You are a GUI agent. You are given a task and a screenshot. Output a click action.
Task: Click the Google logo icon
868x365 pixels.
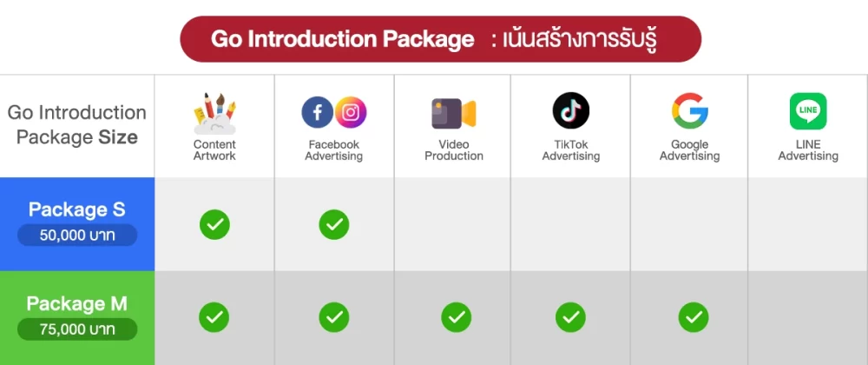pos(689,110)
